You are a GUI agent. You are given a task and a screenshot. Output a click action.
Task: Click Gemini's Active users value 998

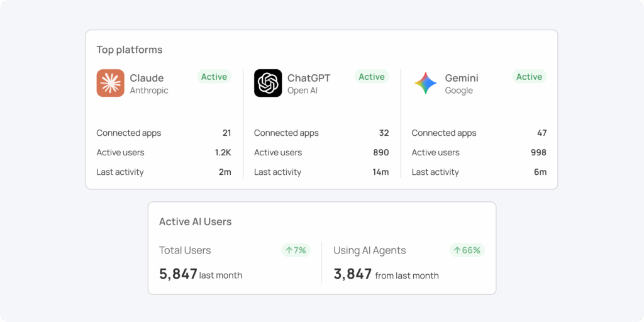pos(538,153)
